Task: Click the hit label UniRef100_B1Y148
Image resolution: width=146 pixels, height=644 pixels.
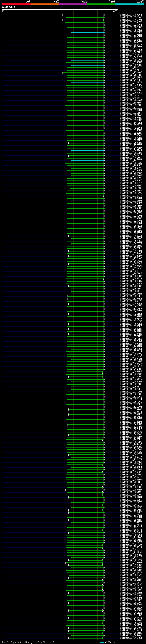Action: click(x=131, y=70)
